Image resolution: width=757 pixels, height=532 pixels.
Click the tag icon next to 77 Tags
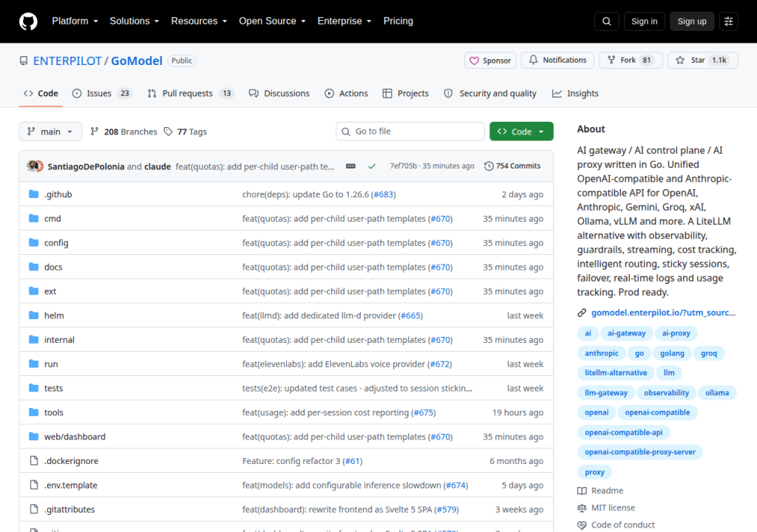(x=168, y=132)
